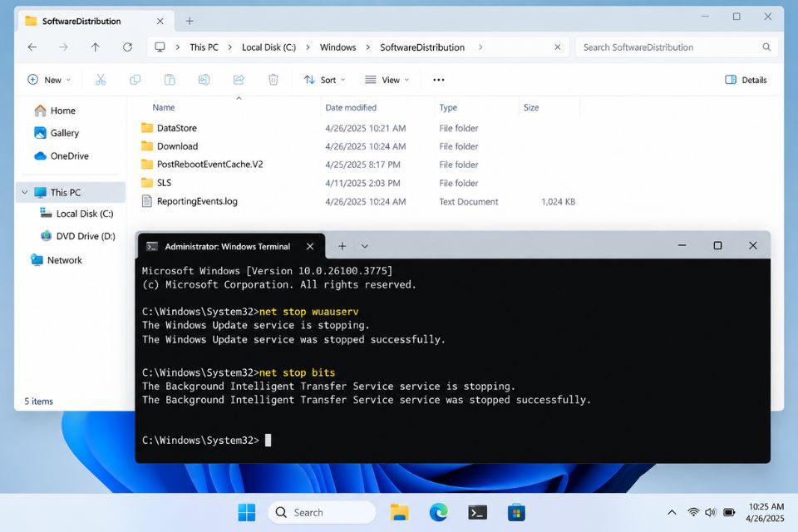The width and height of the screenshot is (798, 532).
Task: Click the Terminal icon on taskbar
Action: click(x=477, y=513)
